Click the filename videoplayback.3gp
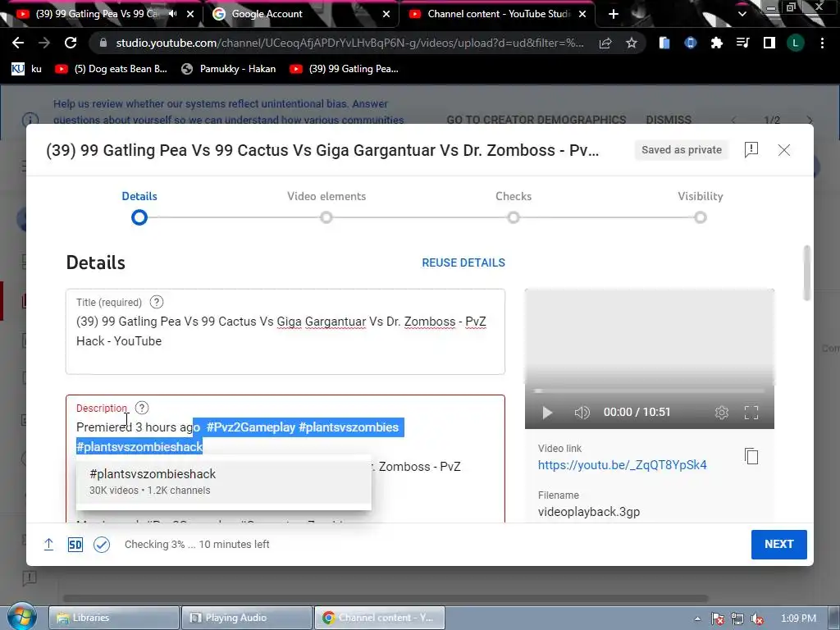 (x=589, y=512)
